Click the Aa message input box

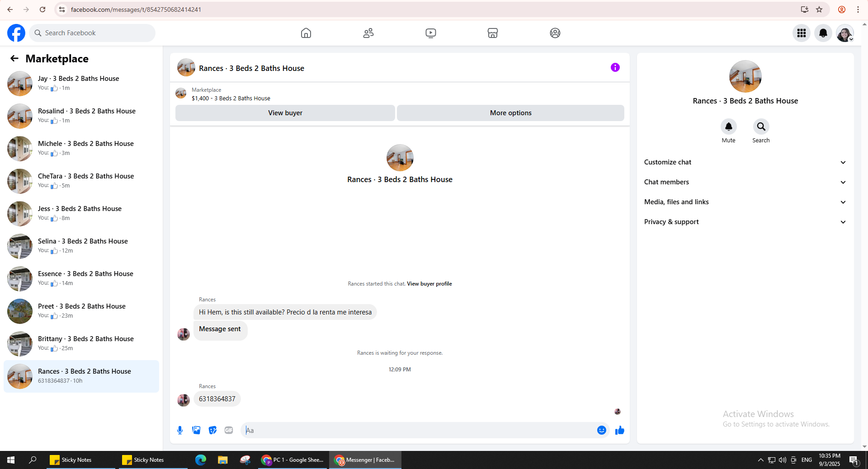point(418,430)
